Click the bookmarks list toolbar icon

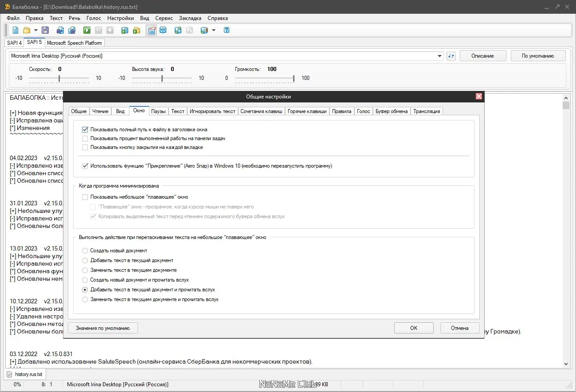(x=204, y=30)
